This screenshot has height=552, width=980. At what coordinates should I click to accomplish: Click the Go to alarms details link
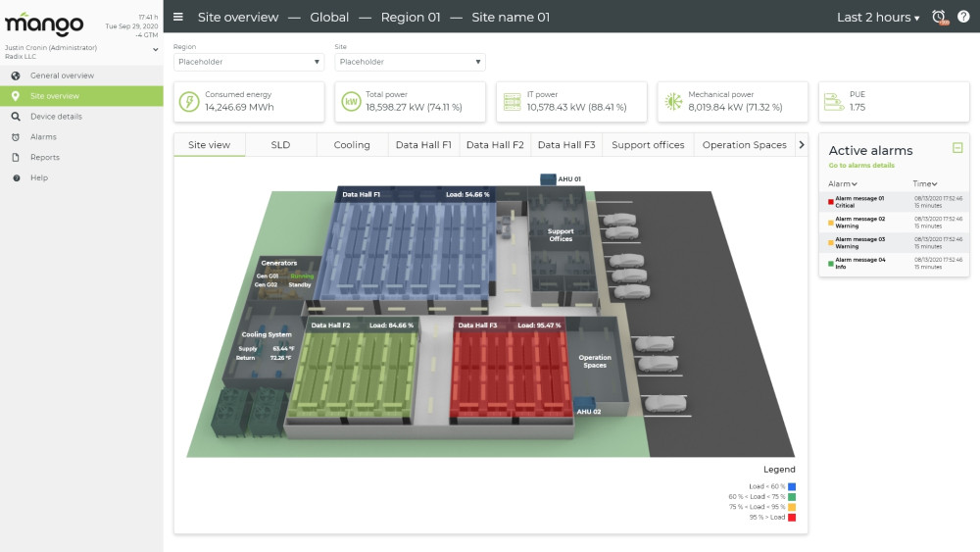tap(861, 166)
